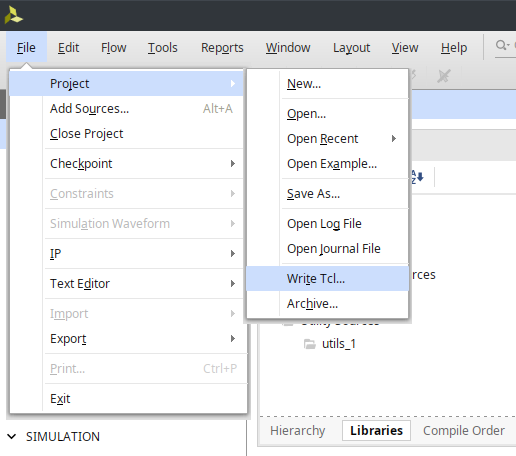This screenshot has width=516, height=456.
Task: Expand the Checkpoint submenu arrow
Action: click(x=233, y=164)
